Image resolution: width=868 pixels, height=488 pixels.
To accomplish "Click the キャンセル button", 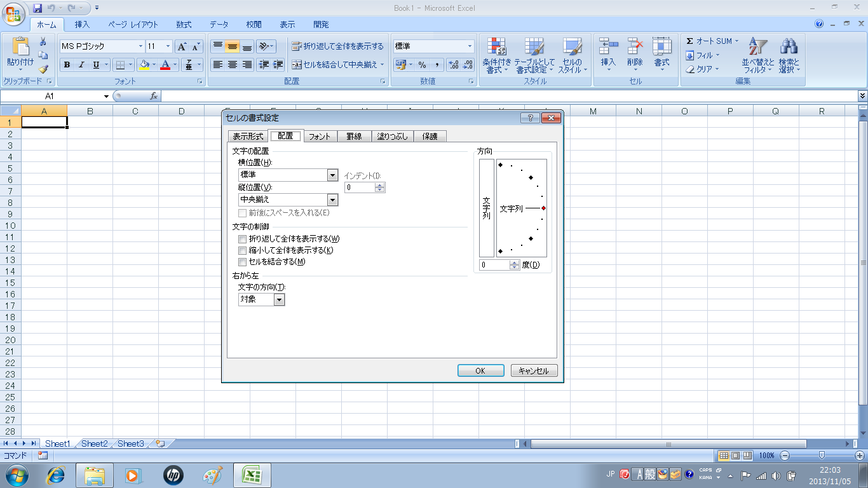I will [x=534, y=370].
